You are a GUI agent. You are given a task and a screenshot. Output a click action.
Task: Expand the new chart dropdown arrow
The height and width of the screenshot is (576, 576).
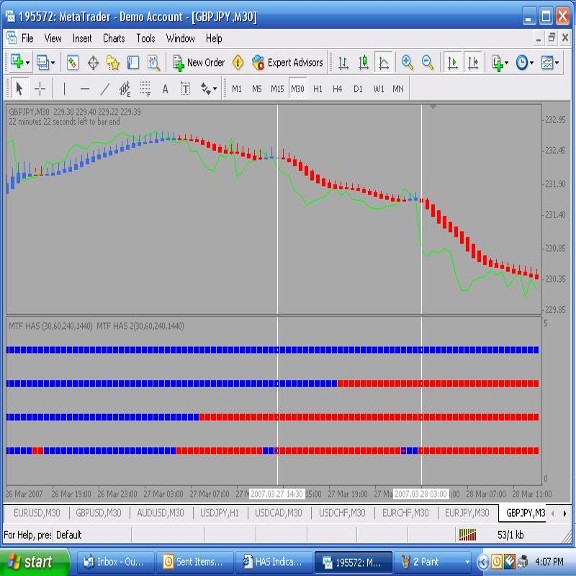click(28, 63)
